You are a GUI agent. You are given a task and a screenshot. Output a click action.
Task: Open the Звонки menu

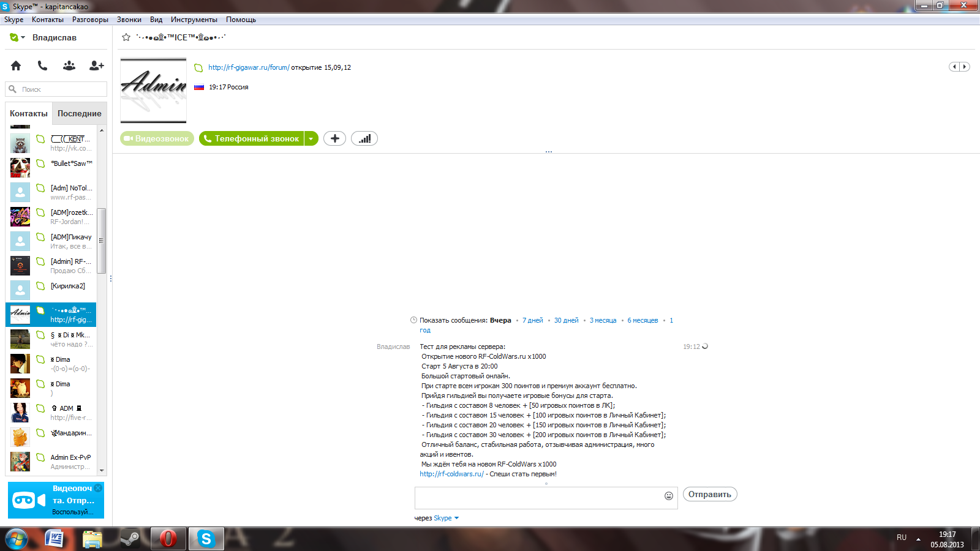(x=129, y=20)
